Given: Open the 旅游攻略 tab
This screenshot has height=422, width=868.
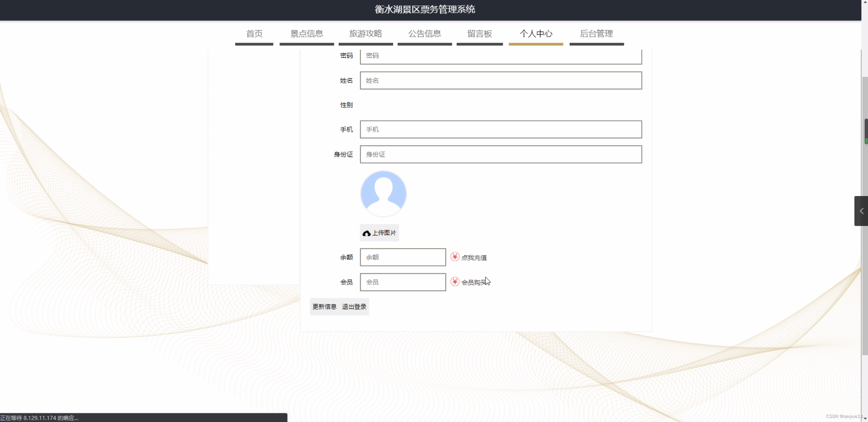Looking at the screenshot, I should click(x=365, y=34).
